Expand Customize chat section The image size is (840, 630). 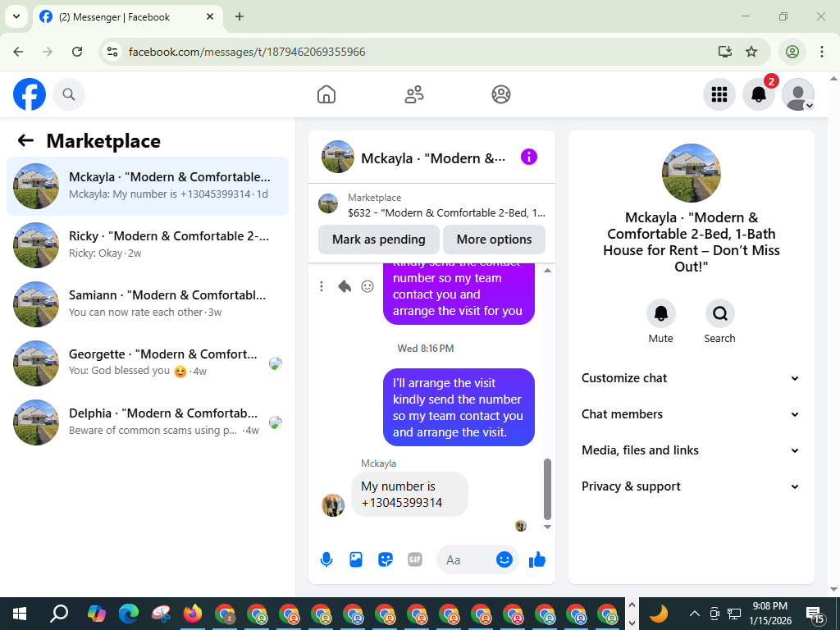click(691, 378)
